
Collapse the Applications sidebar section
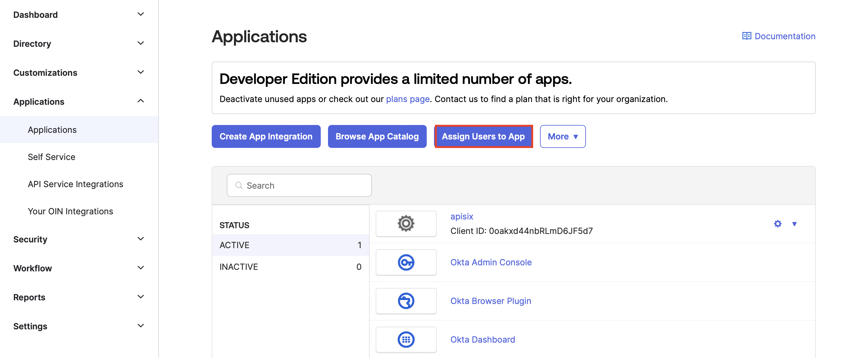pos(141,101)
